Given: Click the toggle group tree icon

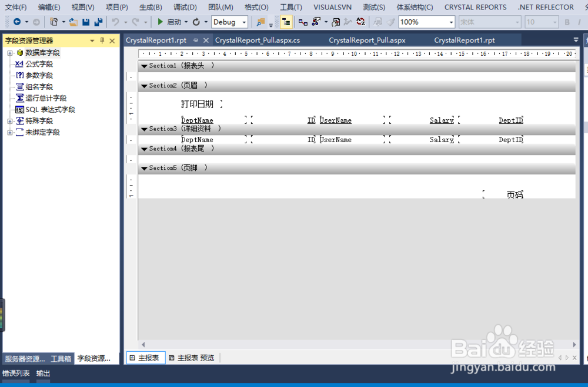Looking at the screenshot, I should (x=286, y=22).
